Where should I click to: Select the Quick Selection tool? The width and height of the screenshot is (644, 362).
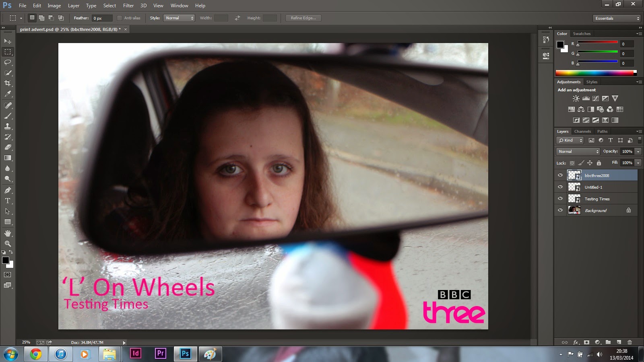8,73
